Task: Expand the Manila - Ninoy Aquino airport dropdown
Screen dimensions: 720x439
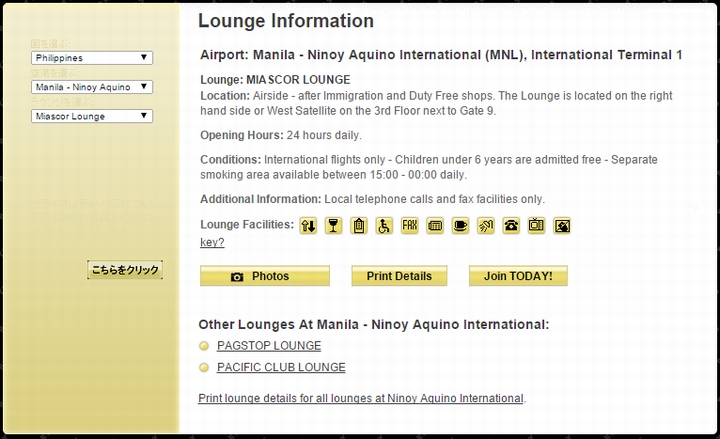Action: coord(91,87)
